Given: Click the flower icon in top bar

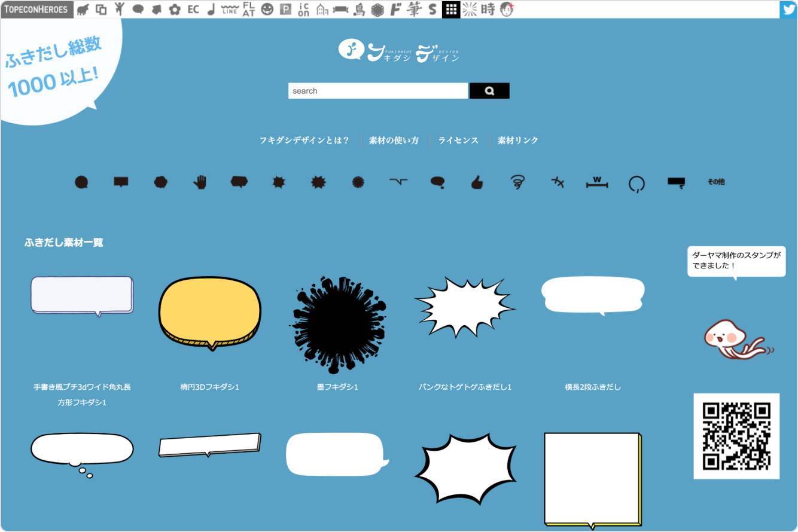Looking at the screenshot, I should tap(175, 10).
